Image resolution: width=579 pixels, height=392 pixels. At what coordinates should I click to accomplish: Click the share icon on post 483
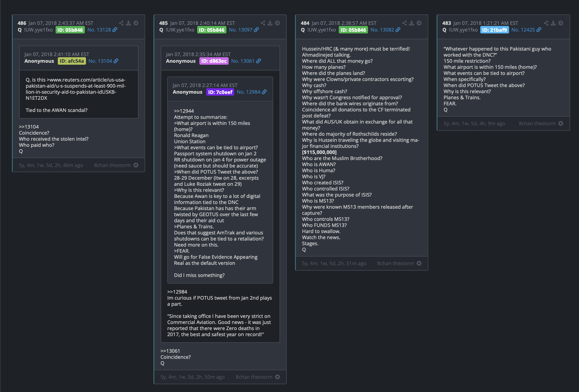point(546,23)
